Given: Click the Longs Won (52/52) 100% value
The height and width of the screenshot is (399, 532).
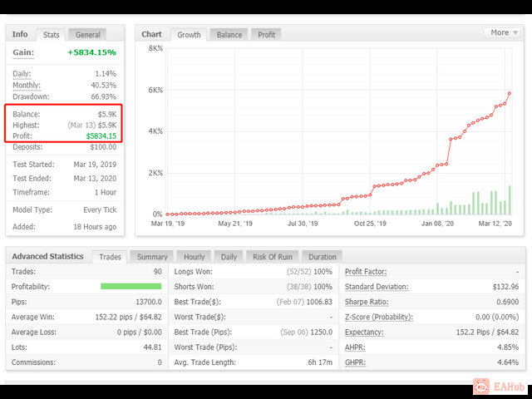Looking at the screenshot, I should point(309,272).
